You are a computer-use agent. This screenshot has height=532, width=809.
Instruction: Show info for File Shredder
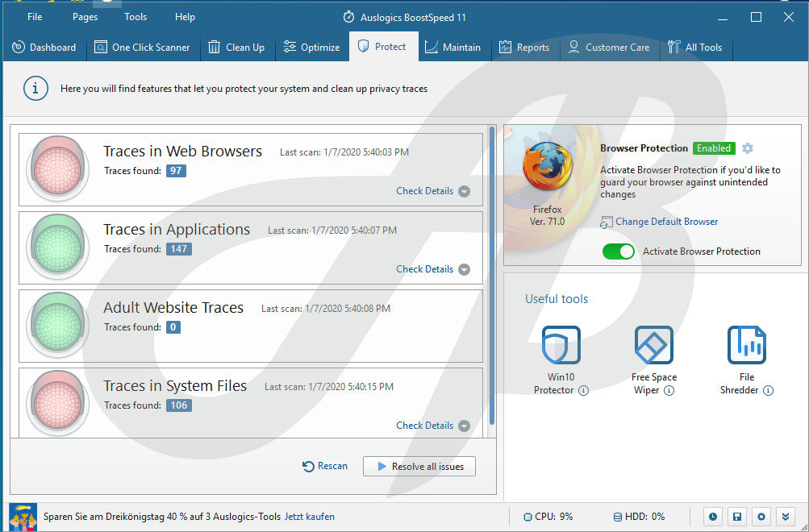(768, 390)
